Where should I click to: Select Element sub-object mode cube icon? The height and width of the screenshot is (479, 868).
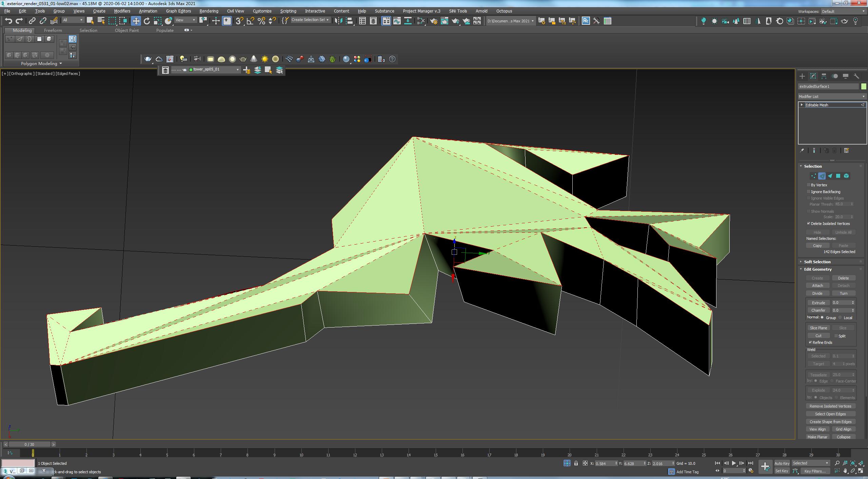click(847, 176)
